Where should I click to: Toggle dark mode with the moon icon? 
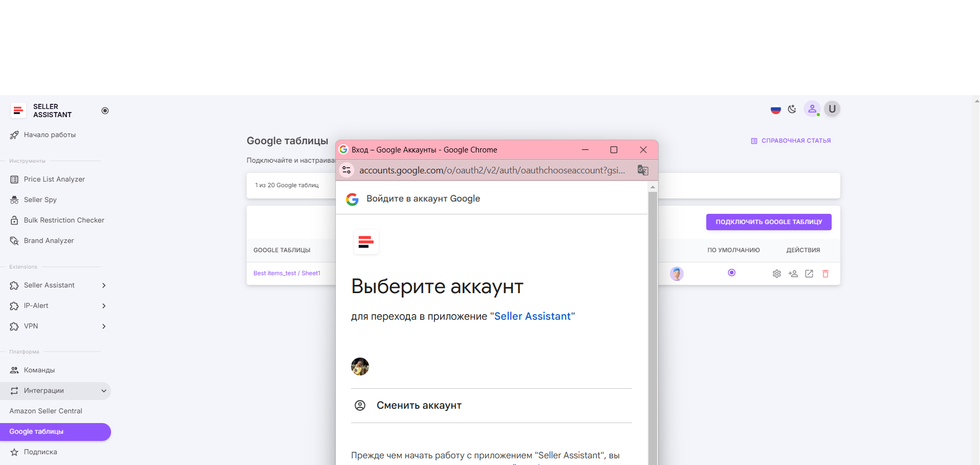click(792, 109)
